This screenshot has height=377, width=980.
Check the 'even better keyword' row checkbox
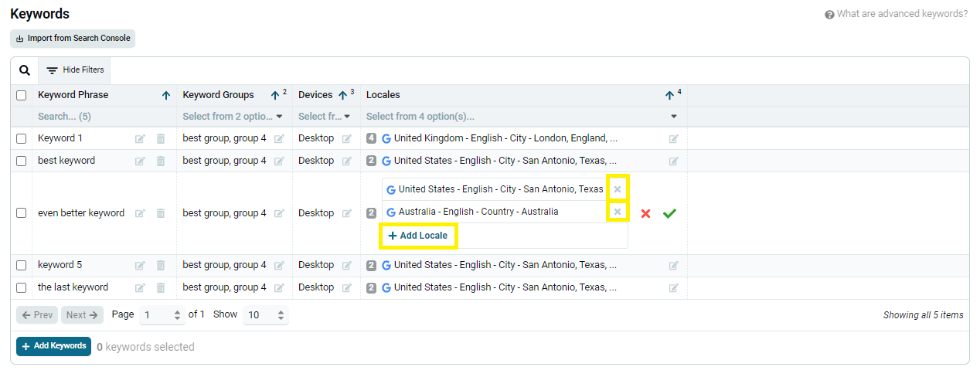[22, 213]
